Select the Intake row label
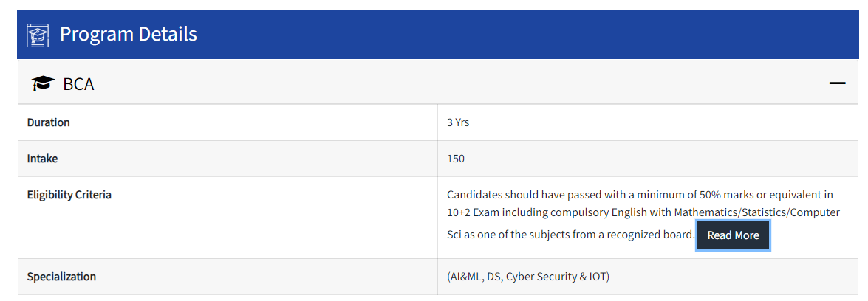This screenshot has width=868, height=301. (x=42, y=159)
